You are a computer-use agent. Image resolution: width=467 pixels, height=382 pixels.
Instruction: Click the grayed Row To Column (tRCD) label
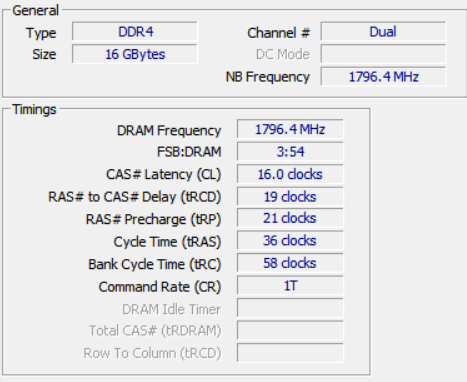click(152, 353)
